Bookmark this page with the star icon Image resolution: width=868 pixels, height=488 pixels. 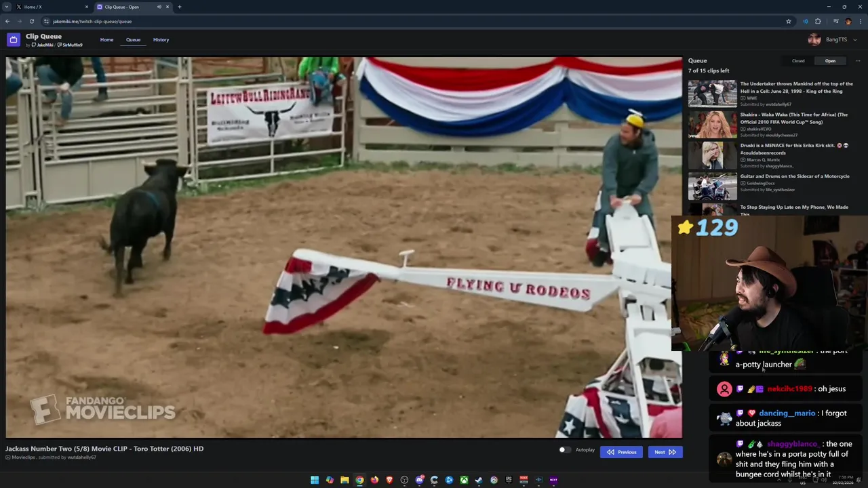(x=789, y=21)
